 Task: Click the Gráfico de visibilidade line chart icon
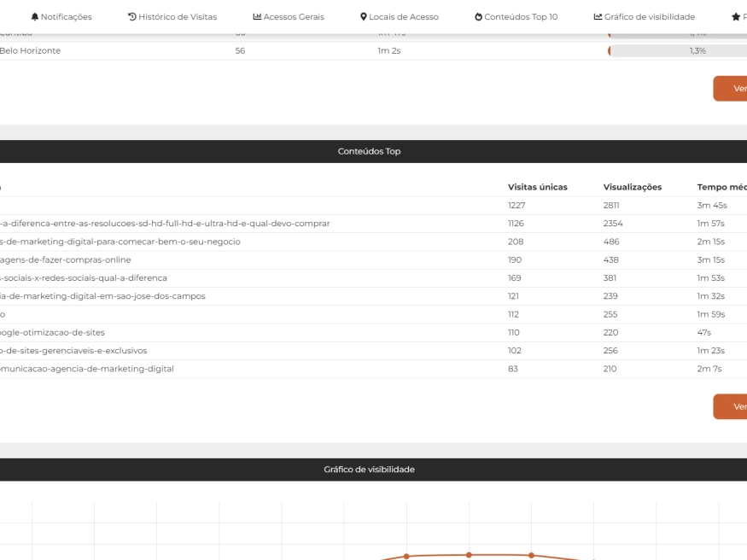click(598, 17)
